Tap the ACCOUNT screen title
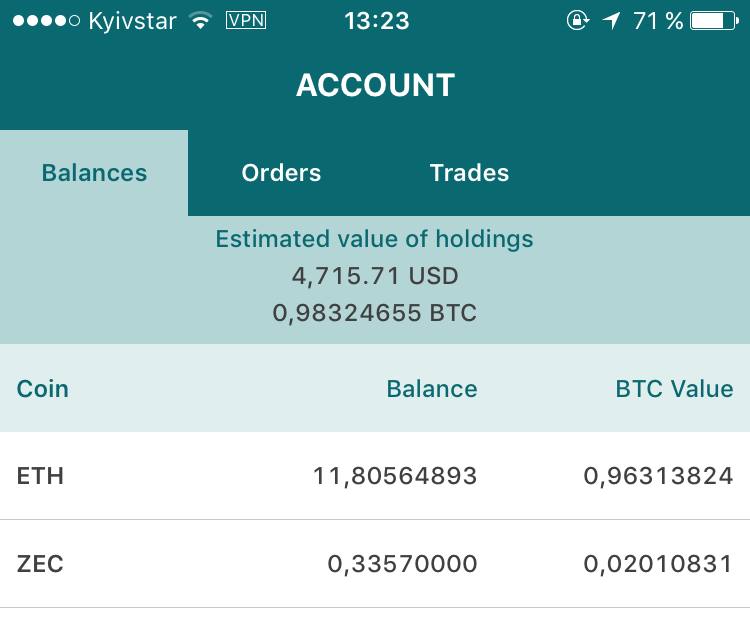The image size is (750, 626). (x=375, y=85)
